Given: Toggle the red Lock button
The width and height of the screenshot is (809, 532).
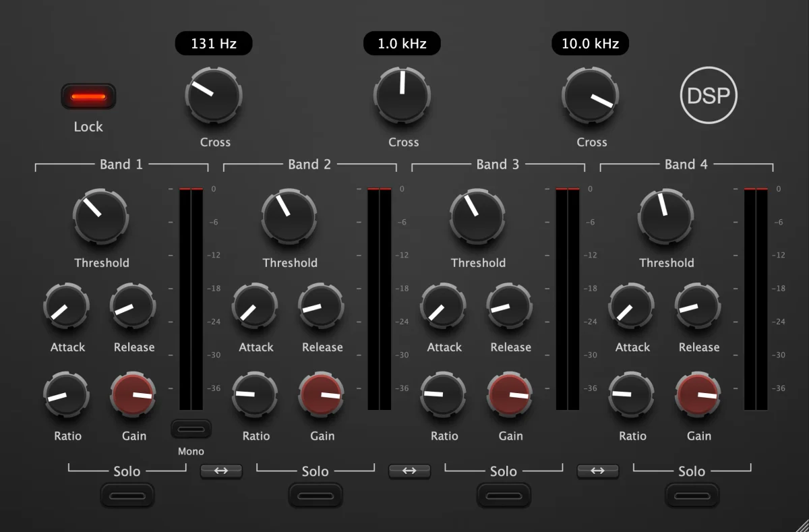Looking at the screenshot, I should 88,96.
